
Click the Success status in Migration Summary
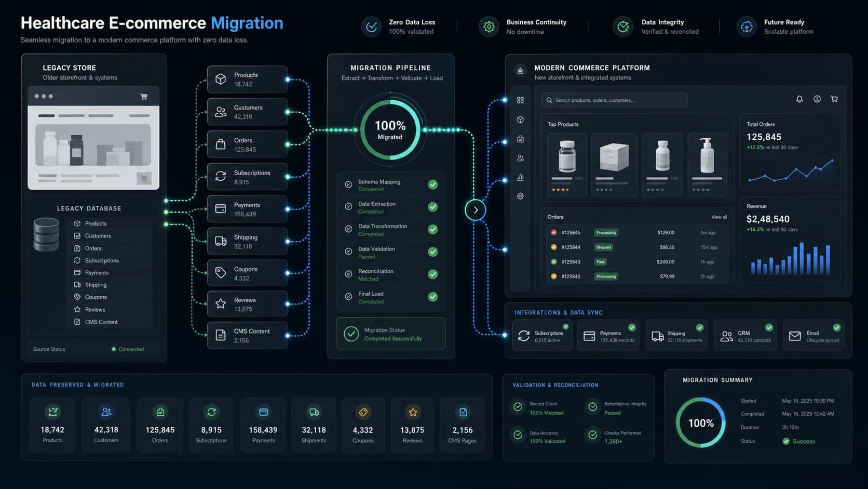click(799, 442)
